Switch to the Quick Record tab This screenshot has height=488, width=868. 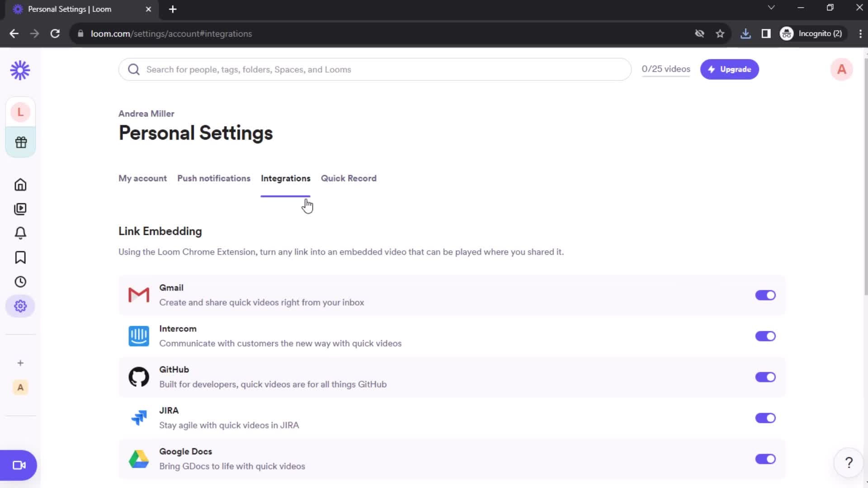(x=349, y=178)
